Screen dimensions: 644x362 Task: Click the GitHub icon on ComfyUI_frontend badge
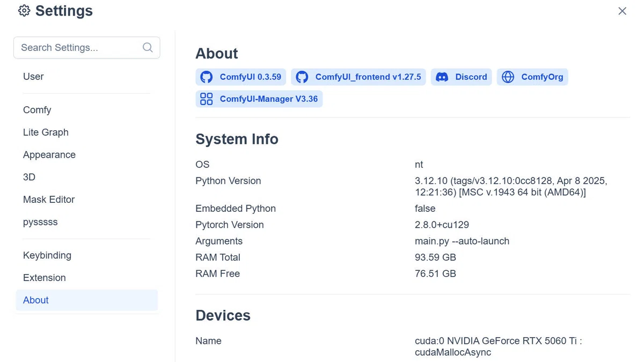302,77
